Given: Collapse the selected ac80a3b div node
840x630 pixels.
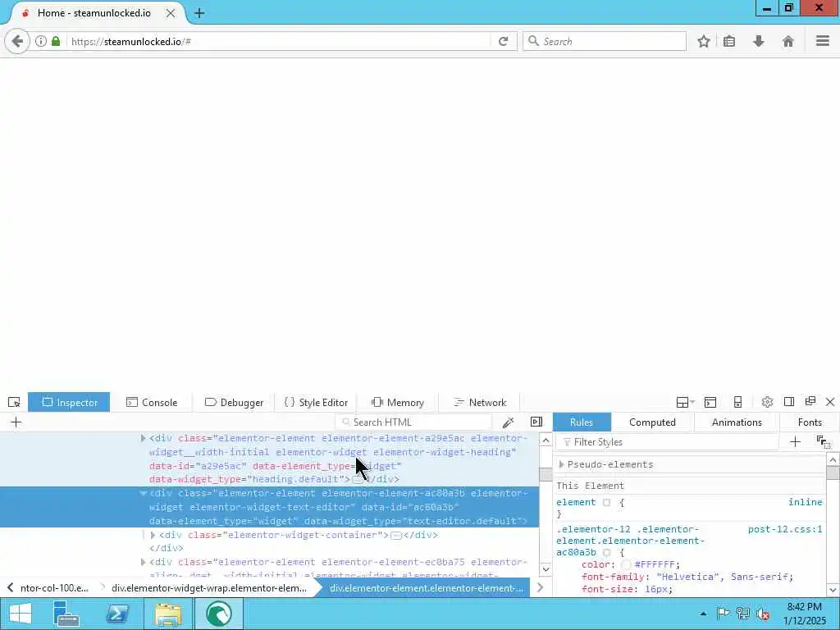Looking at the screenshot, I should 143,493.
